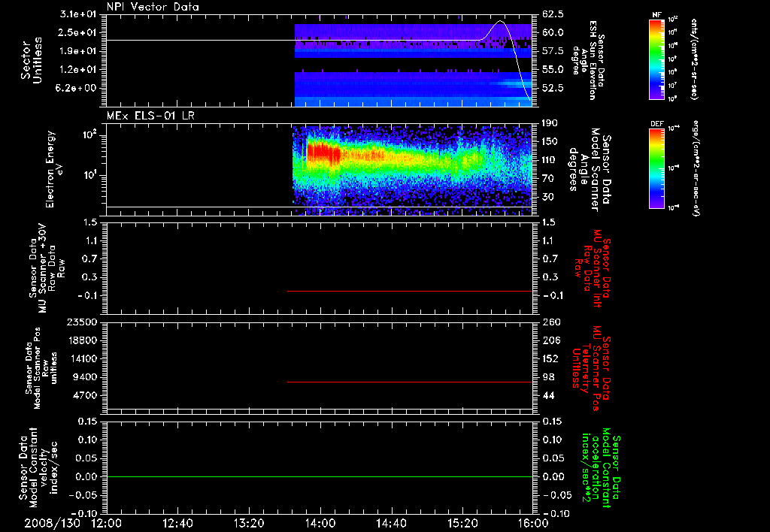Click the "1.9e+01" sector tick label
This screenshot has height=532, width=770.
78,51
